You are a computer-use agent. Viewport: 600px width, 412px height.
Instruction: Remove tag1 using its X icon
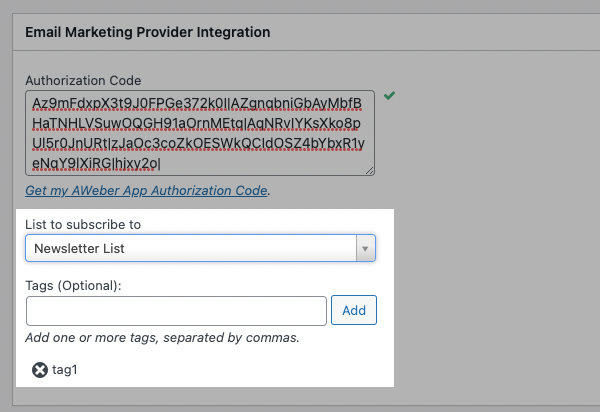click(40, 370)
